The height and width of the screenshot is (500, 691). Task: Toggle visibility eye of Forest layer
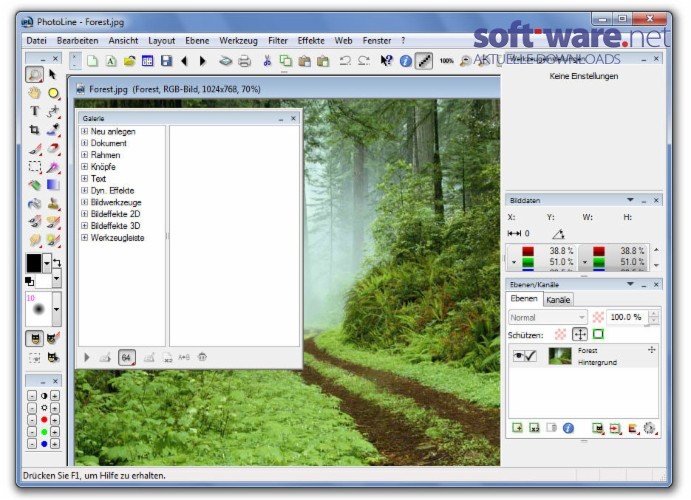pos(518,356)
